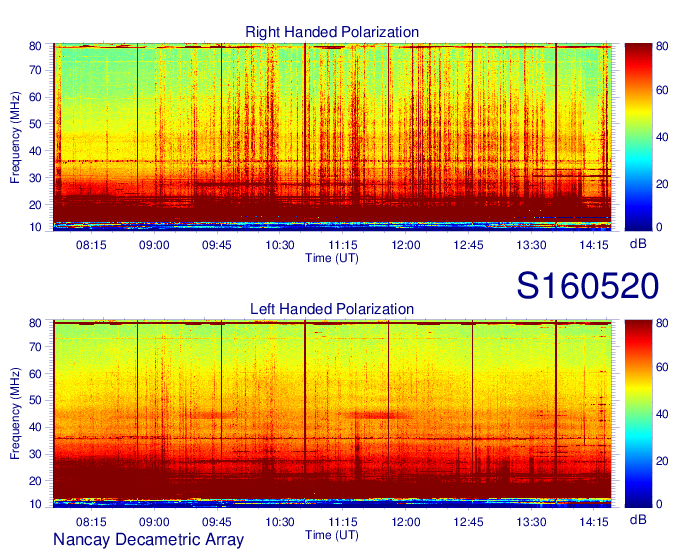Click the 40 dB tick on Right Handed color bar
Viewport: 680px width, 552px height.
pos(662,137)
